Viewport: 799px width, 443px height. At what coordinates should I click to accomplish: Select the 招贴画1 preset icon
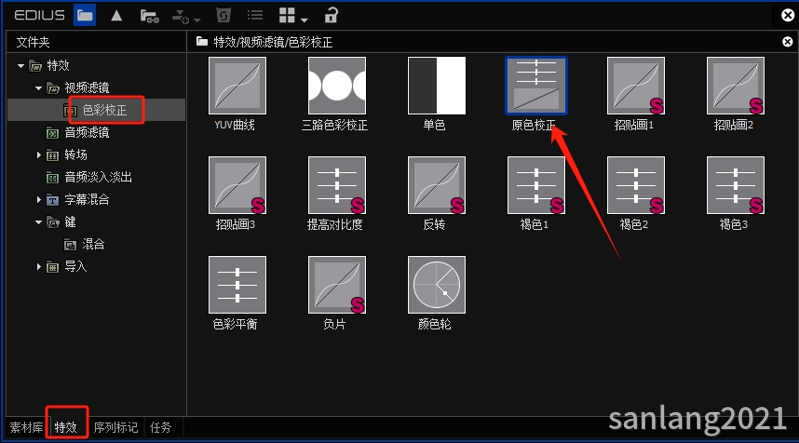pyautogui.click(x=635, y=86)
